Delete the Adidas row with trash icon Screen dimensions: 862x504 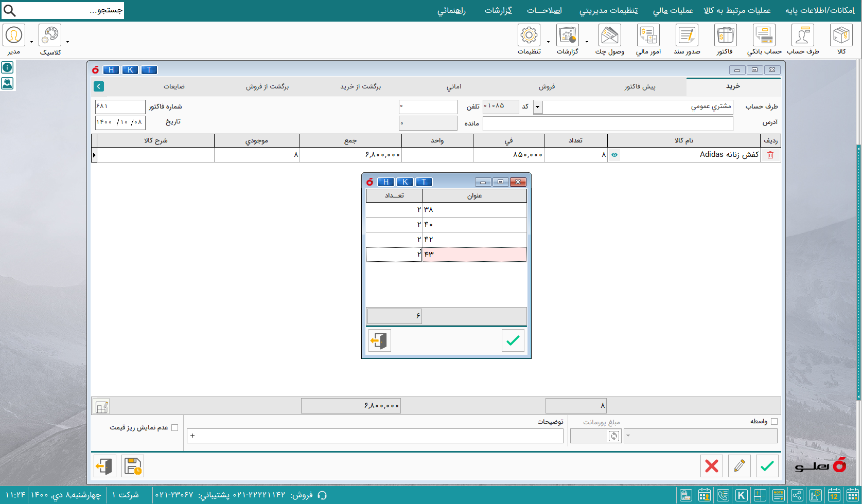[x=770, y=155]
